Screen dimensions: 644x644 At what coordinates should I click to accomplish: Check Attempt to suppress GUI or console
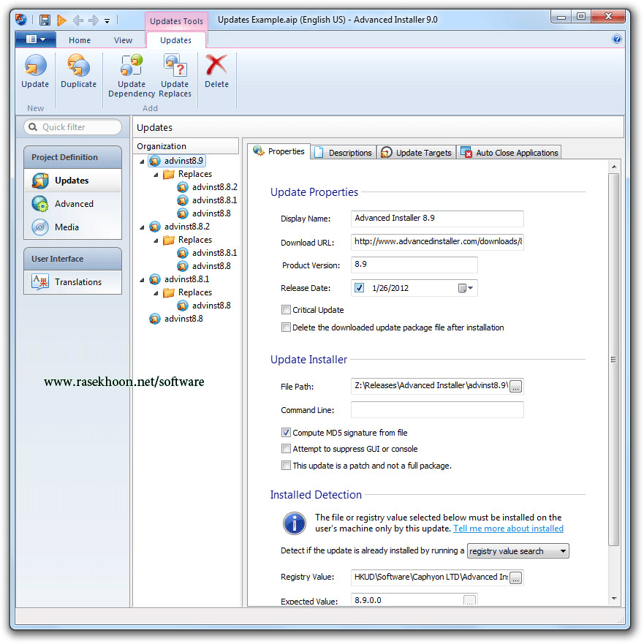(286, 448)
